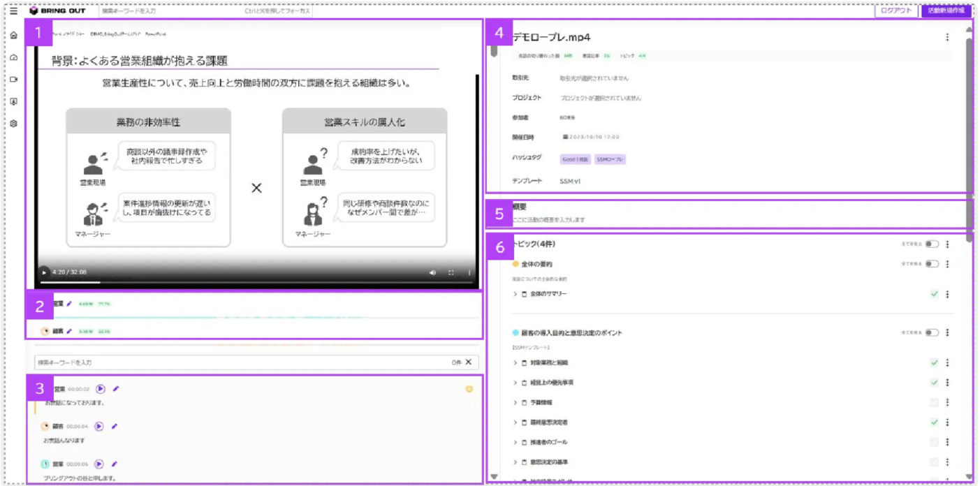This screenshot has width=980, height=486.
Task: Open the video player's more options menu
Action: tap(469, 272)
